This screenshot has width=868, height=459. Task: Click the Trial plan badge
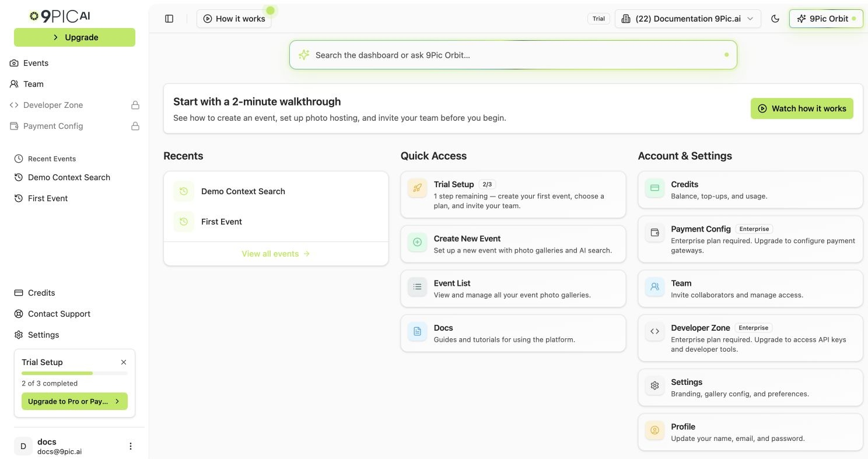tap(599, 19)
